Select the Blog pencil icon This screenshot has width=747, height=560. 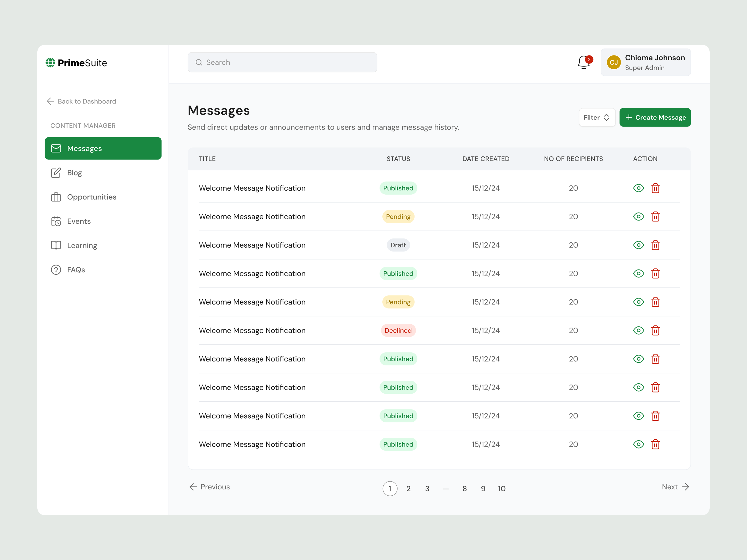click(x=56, y=172)
